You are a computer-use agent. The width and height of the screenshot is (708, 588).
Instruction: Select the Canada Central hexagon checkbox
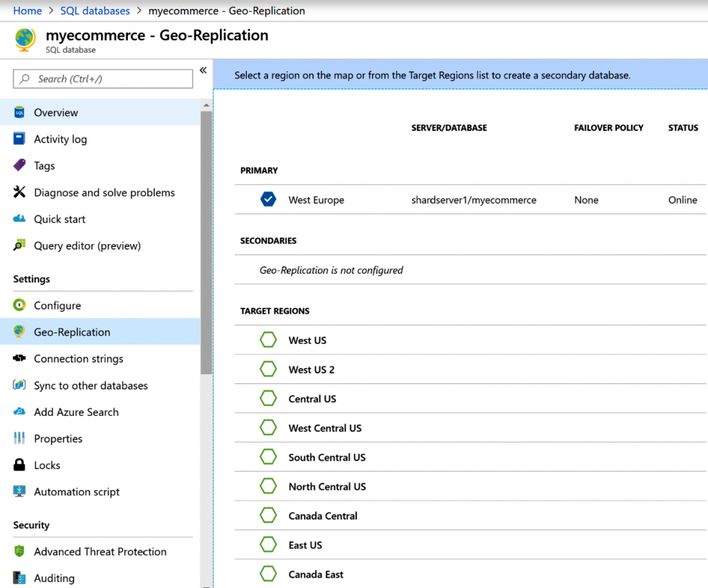click(x=268, y=516)
